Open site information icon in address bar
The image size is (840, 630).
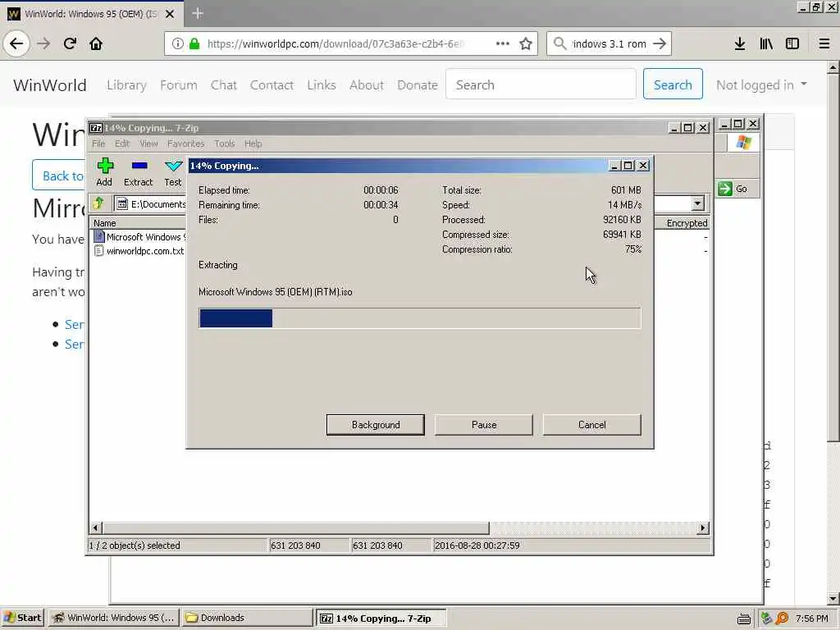[x=178, y=43]
